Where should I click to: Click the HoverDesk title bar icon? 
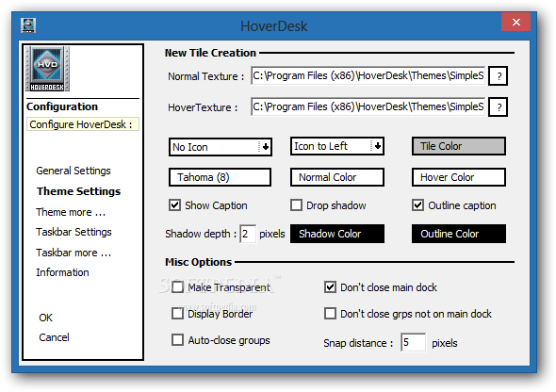click(28, 25)
